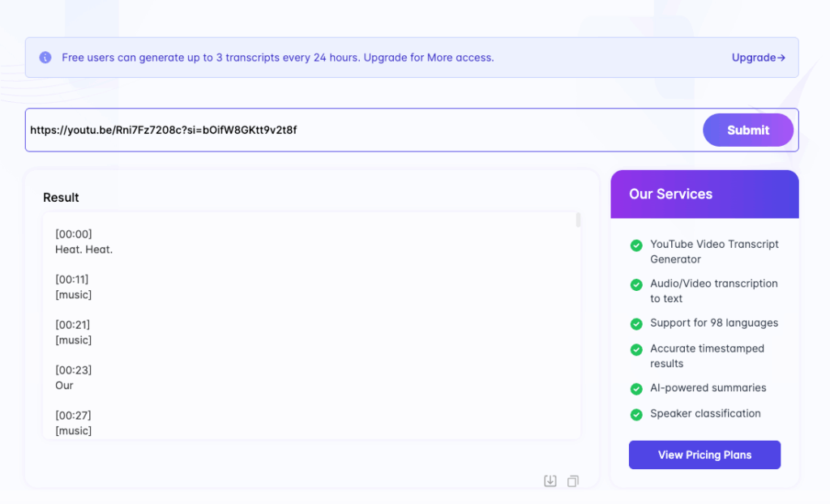Click the download transcript icon
Screen dimensions: 830x504
click(x=550, y=481)
